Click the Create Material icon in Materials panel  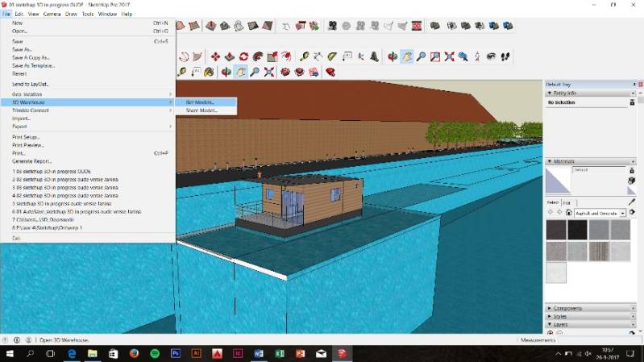click(x=632, y=181)
